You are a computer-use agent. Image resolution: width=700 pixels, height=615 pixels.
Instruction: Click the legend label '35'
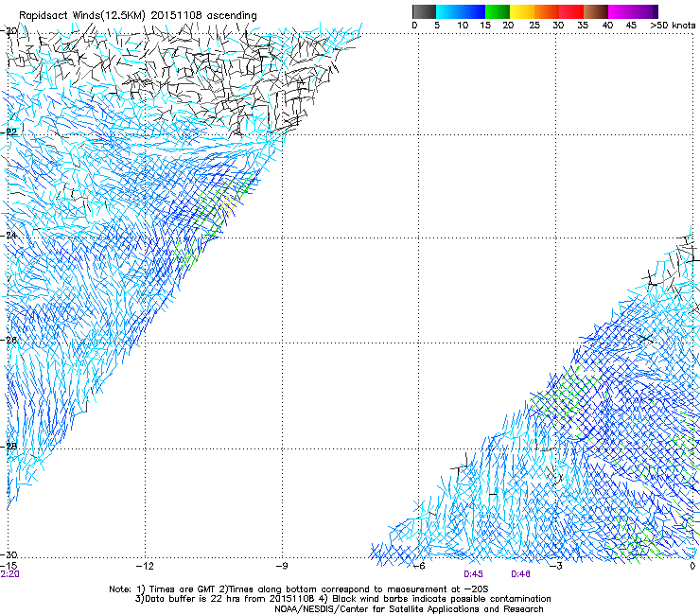point(583,26)
